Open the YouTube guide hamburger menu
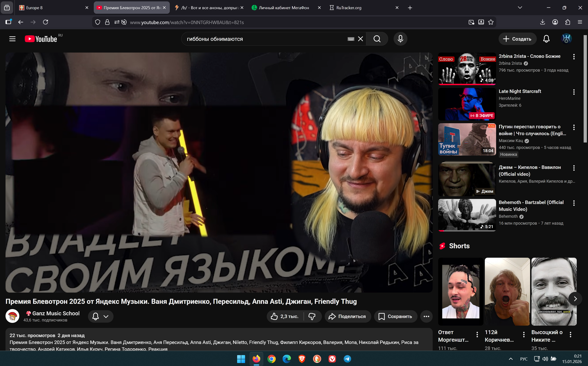Screen dimensions: 588x366 tap(12, 39)
